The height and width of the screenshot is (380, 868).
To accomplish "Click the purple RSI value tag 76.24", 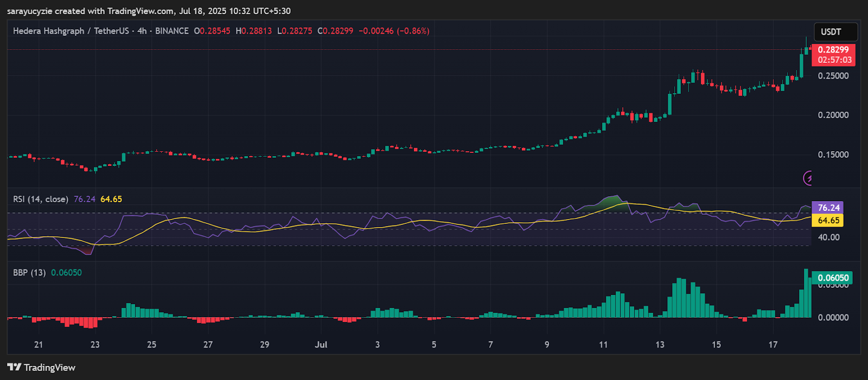I will click(x=828, y=208).
